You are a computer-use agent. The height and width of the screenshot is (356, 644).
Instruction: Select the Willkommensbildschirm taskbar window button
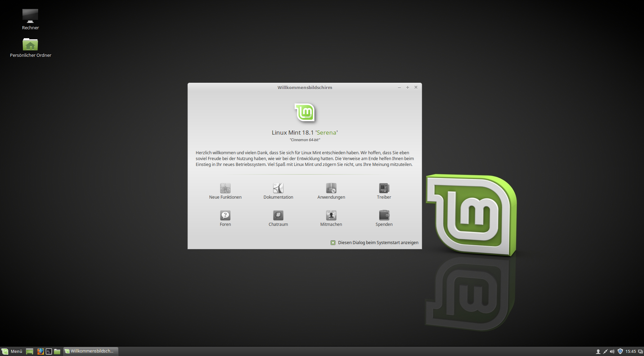point(91,351)
